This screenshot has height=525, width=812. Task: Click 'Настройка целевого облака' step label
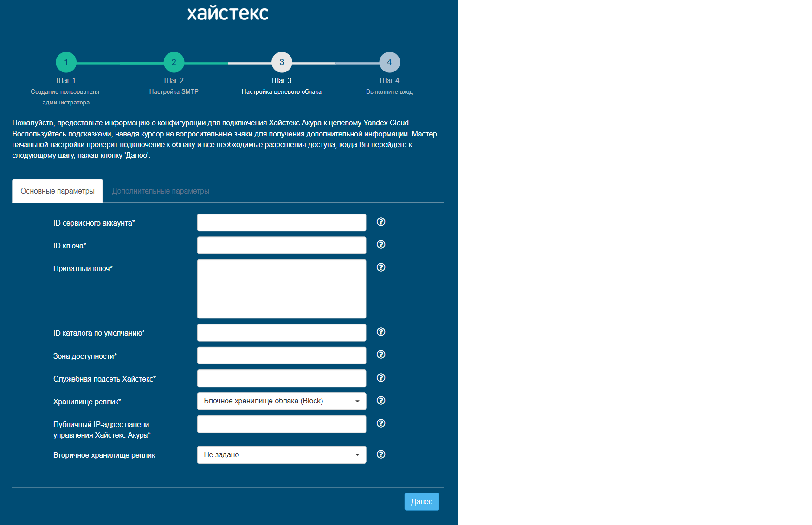click(282, 92)
